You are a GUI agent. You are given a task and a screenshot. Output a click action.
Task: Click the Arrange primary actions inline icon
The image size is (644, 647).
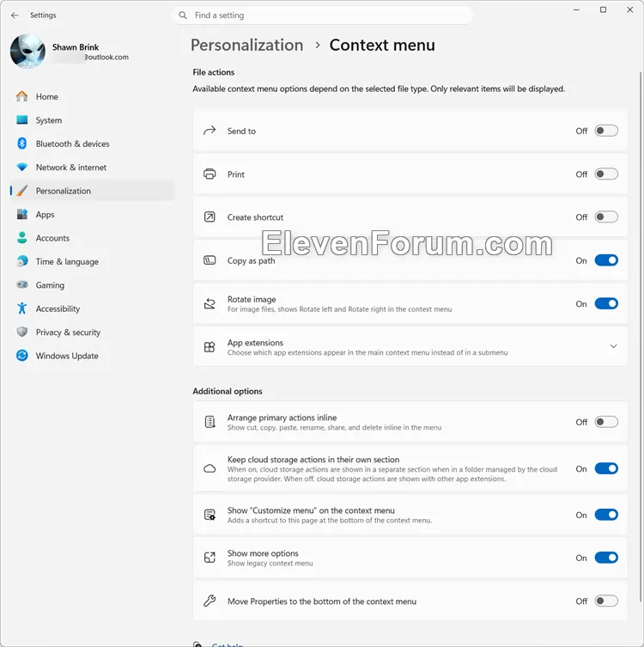coord(210,422)
